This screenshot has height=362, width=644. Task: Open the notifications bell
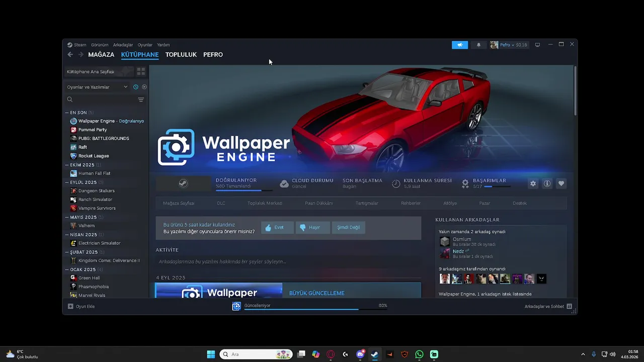click(x=478, y=45)
